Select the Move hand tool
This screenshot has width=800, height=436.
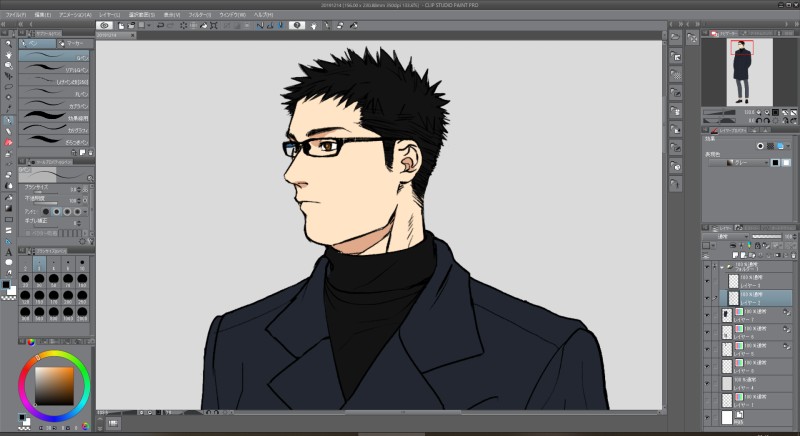8,55
